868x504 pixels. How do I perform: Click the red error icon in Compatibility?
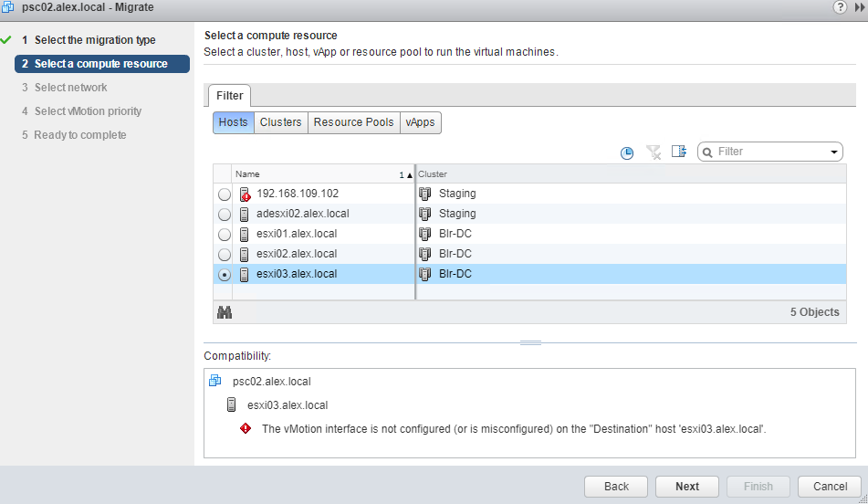click(246, 428)
